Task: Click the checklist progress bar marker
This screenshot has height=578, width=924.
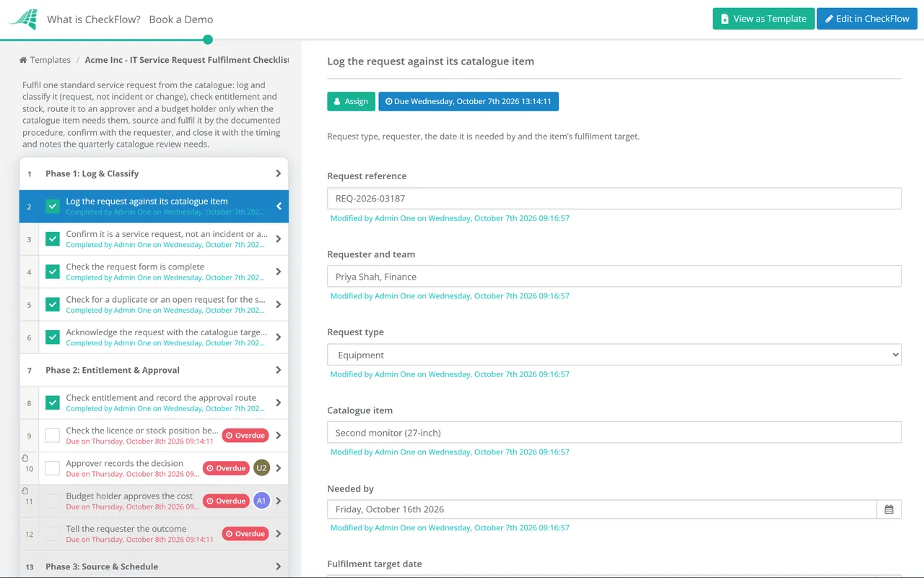Action: click(208, 40)
